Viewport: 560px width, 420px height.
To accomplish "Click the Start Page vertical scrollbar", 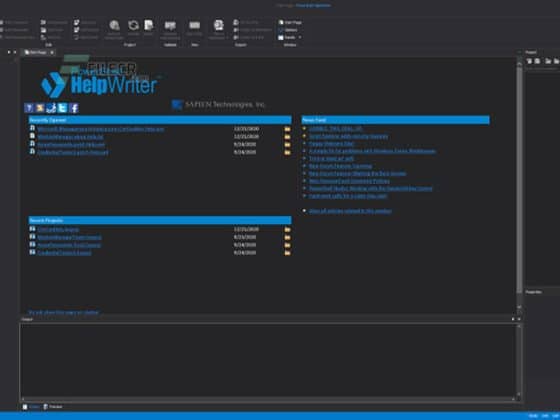I will click(x=519, y=179).
